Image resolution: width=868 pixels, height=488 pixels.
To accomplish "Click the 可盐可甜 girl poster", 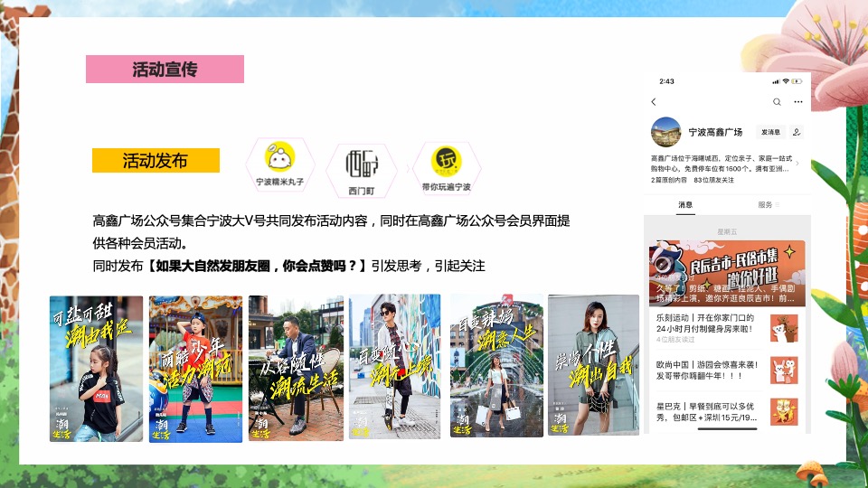I will pos(97,369).
